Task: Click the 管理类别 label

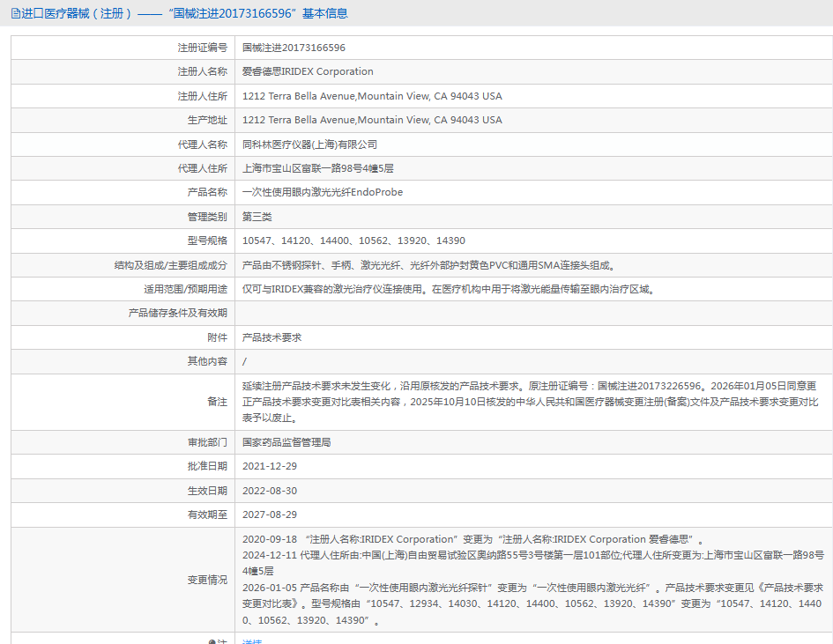Action: [x=207, y=217]
